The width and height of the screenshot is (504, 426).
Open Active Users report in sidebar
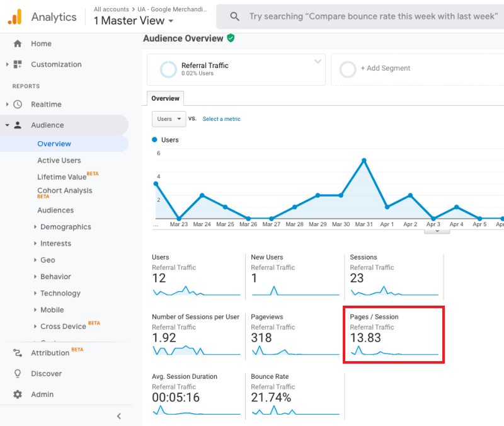point(59,161)
